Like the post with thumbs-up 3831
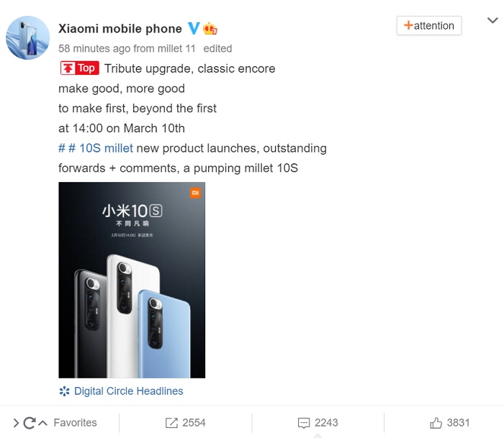This screenshot has width=504, height=438. click(x=436, y=423)
